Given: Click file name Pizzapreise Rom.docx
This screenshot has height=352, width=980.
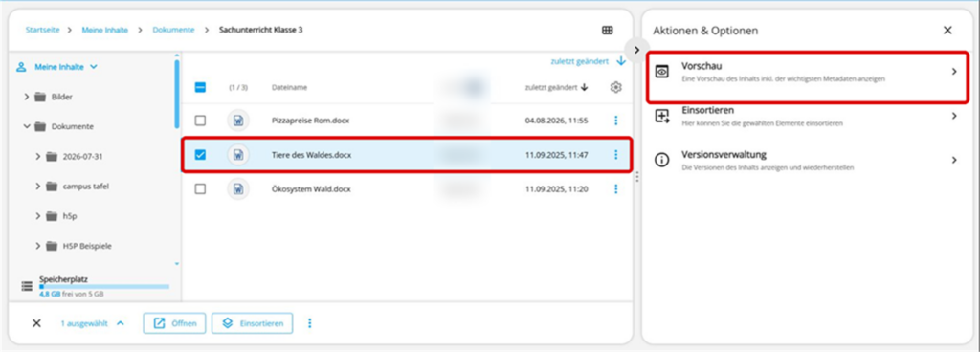Looking at the screenshot, I should click(x=311, y=121).
